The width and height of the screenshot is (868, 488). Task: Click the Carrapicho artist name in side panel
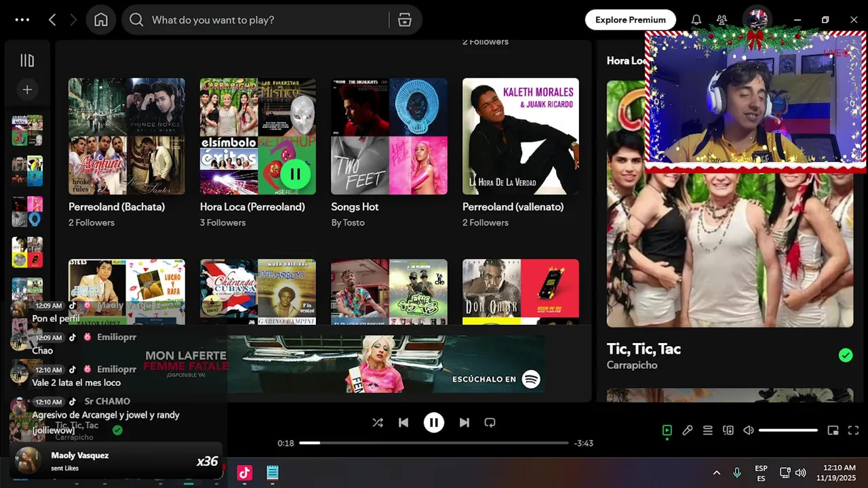tap(632, 365)
